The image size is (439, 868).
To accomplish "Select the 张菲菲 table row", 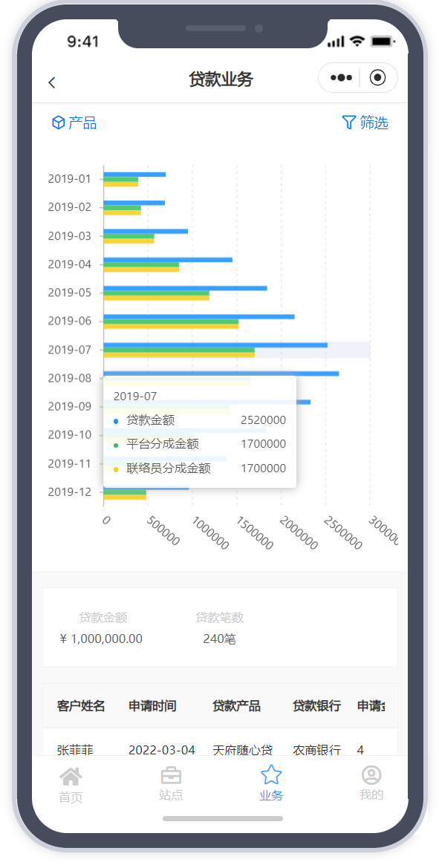I will [x=220, y=750].
